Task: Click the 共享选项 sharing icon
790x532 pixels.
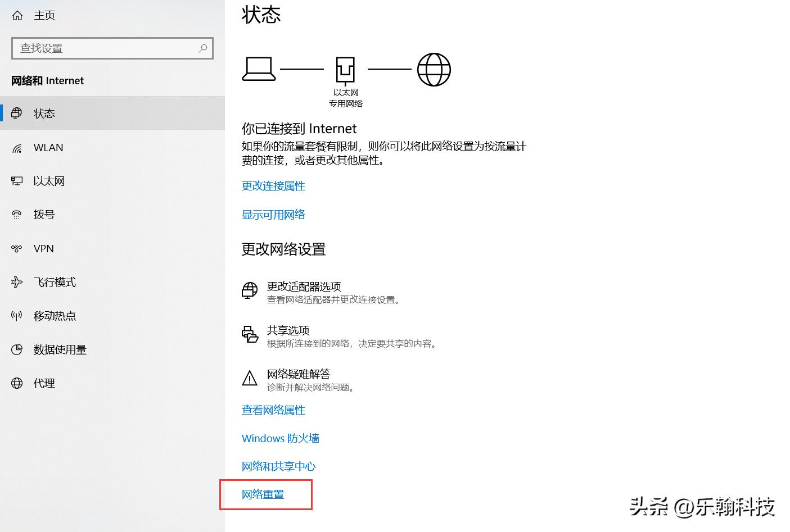Action: point(249,335)
